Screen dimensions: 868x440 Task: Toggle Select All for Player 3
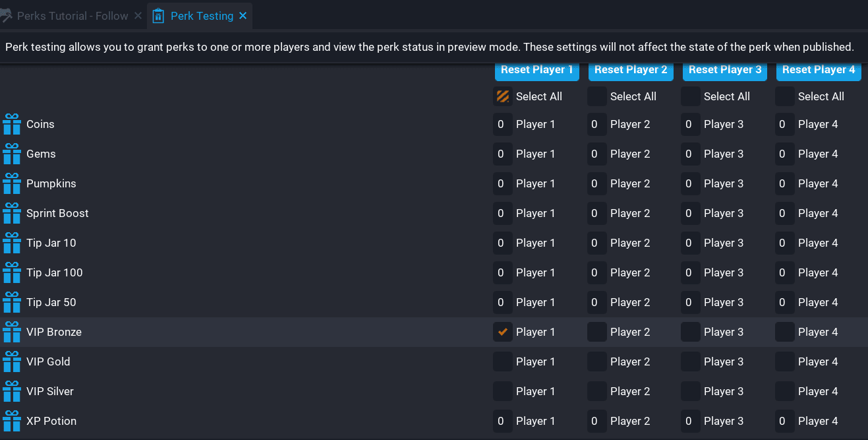tap(691, 96)
